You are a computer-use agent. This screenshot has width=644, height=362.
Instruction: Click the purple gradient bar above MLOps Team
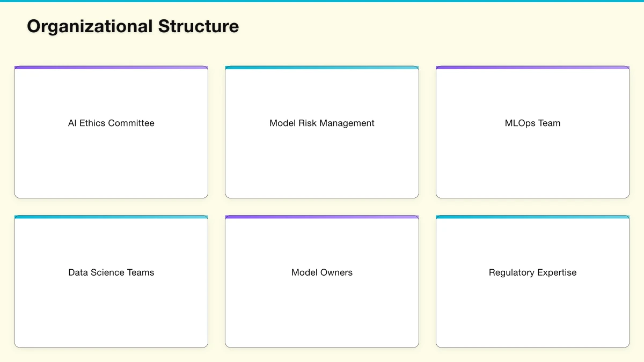[532, 67]
